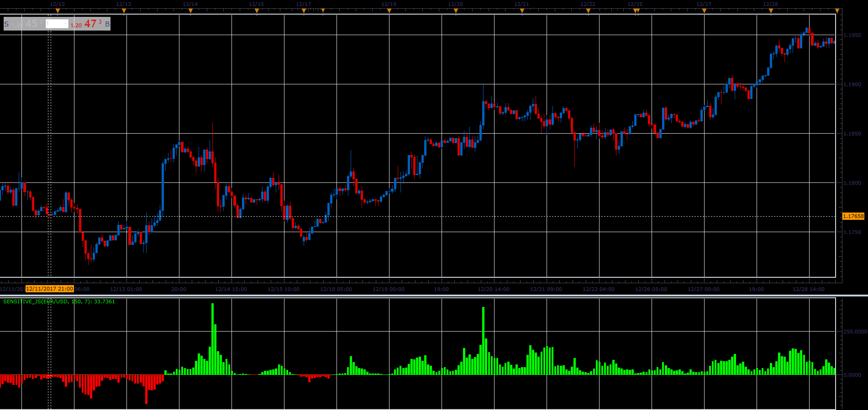Viewport: 868px width, 410px height.
Task: Click the 1.1950 price axis label
Action: [x=852, y=35]
